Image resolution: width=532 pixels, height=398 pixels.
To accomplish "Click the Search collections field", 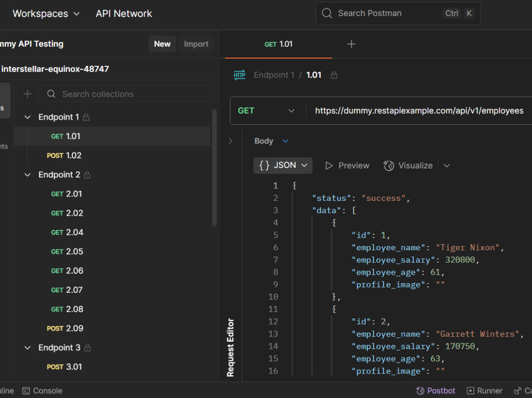I will pos(126,94).
